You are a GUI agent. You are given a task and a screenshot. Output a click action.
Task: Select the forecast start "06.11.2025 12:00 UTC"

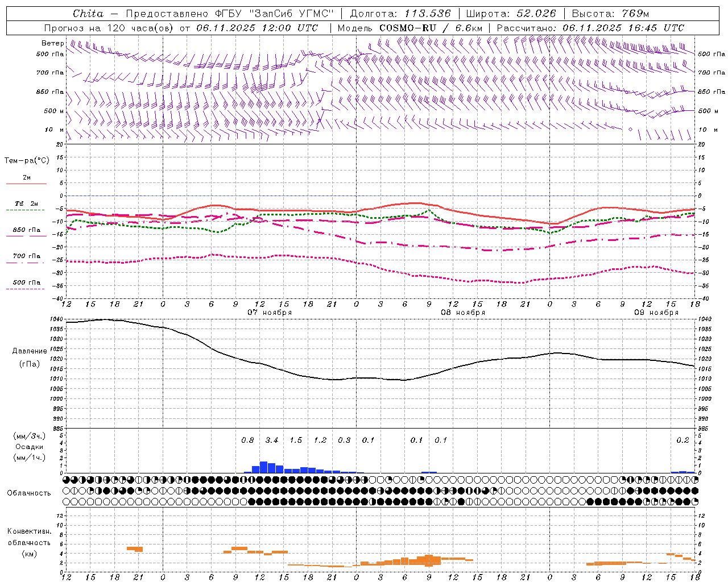257,28
